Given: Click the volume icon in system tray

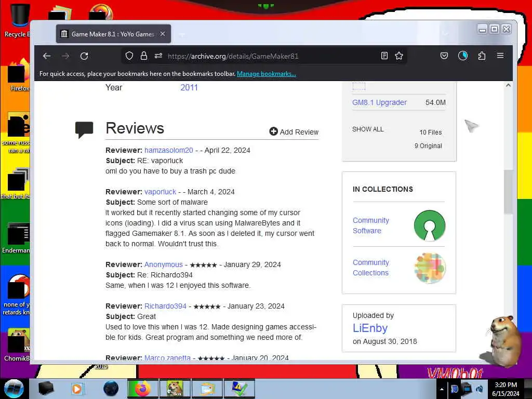Looking at the screenshot, I should (x=480, y=389).
